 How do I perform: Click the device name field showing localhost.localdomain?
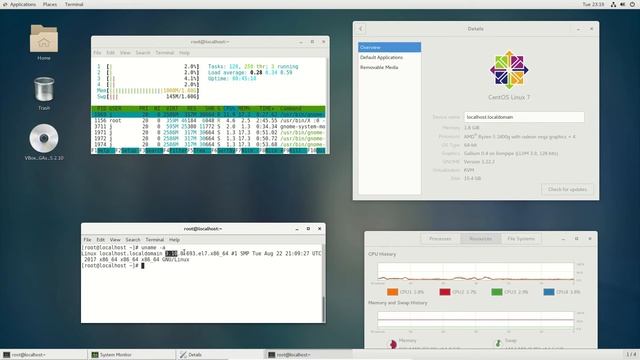[524, 117]
